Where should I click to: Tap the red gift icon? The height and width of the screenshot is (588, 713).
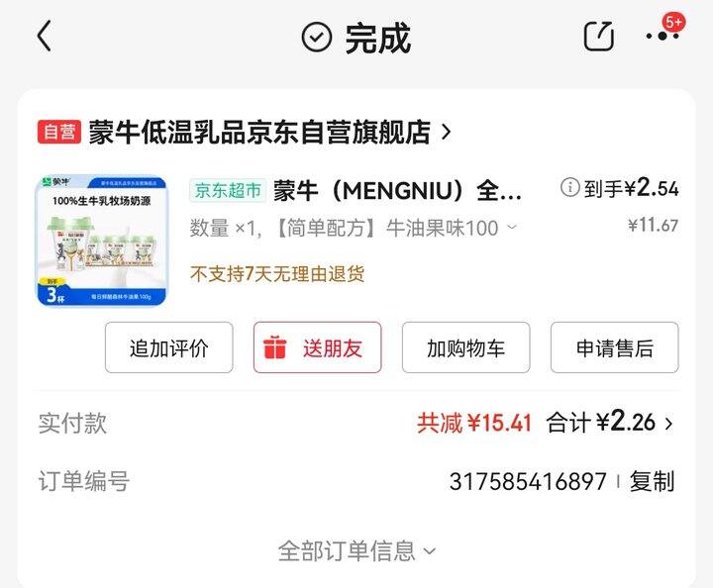(274, 347)
